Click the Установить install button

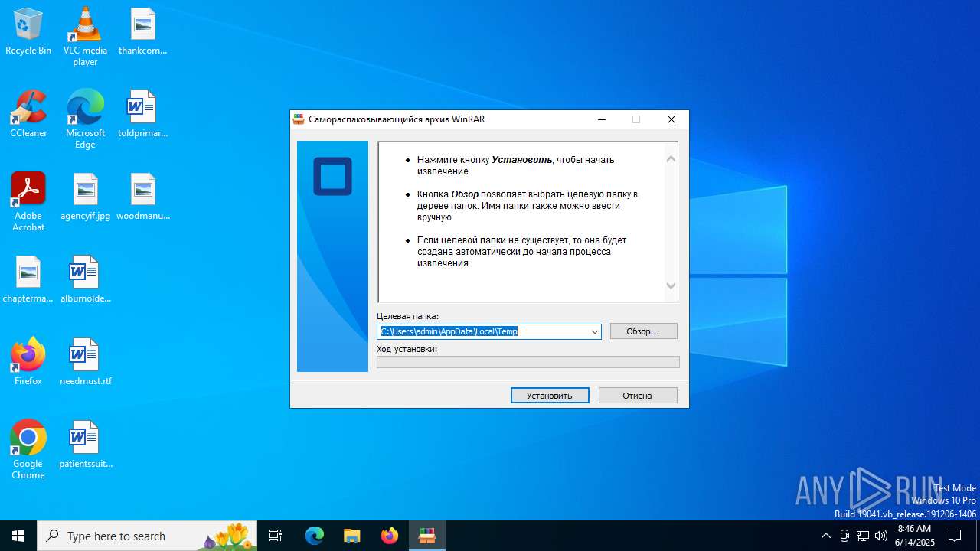point(550,396)
